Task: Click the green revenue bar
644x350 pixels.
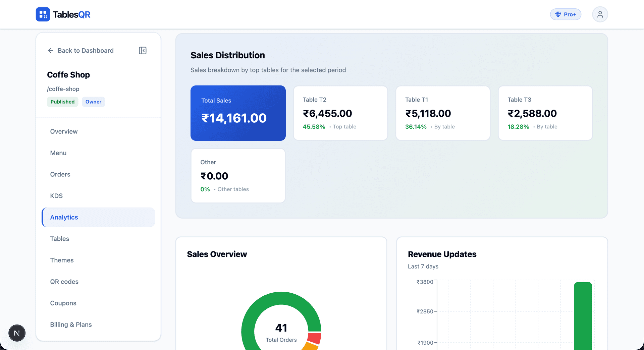Action: [583, 316]
